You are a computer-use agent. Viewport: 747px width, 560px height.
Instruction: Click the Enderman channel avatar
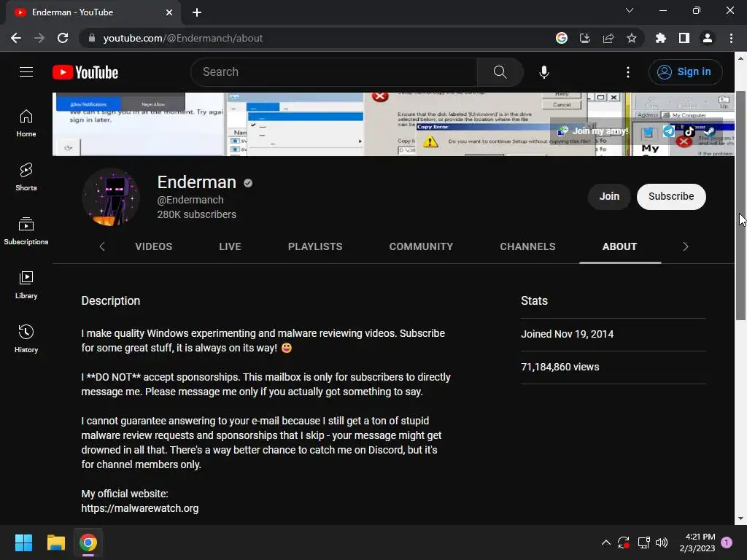(111, 197)
